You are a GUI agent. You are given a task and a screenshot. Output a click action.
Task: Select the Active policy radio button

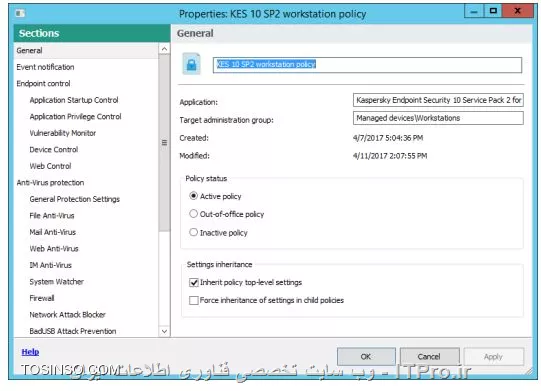tap(194, 196)
